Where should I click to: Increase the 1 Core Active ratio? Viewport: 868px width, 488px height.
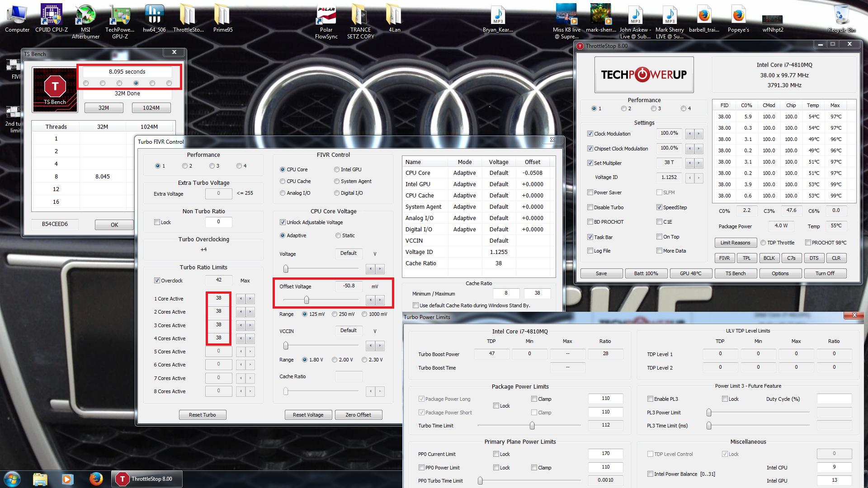250,299
